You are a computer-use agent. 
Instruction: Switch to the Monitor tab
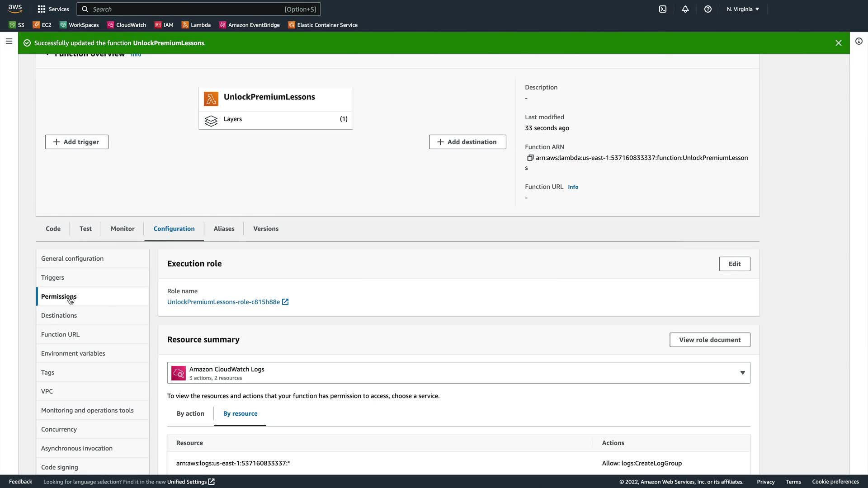(123, 229)
